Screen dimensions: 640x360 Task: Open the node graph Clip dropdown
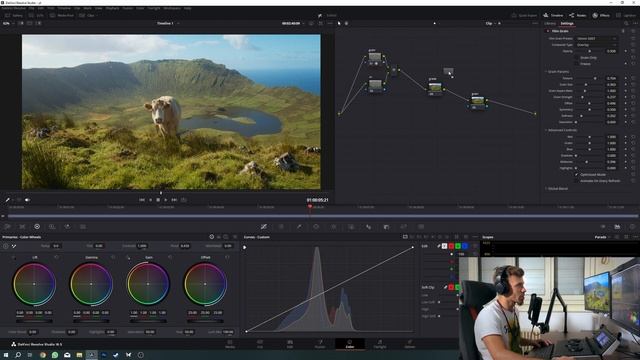click(x=492, y=23)
